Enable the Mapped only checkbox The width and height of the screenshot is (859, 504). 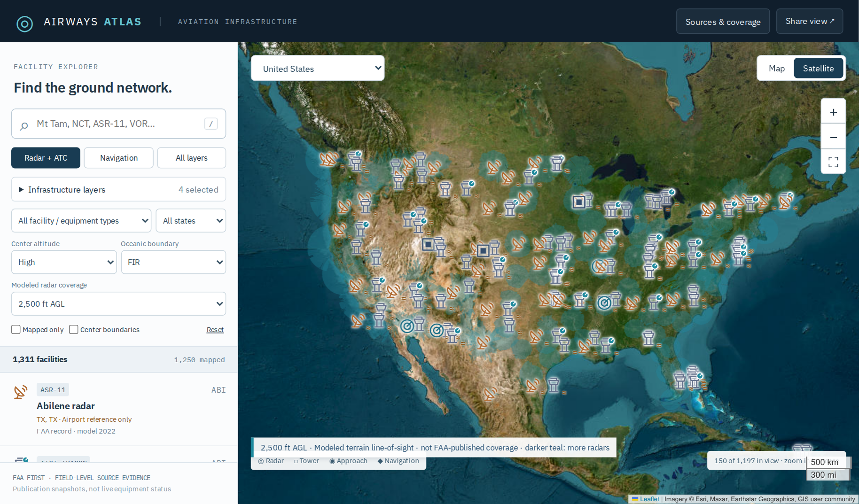coord(16,329)
